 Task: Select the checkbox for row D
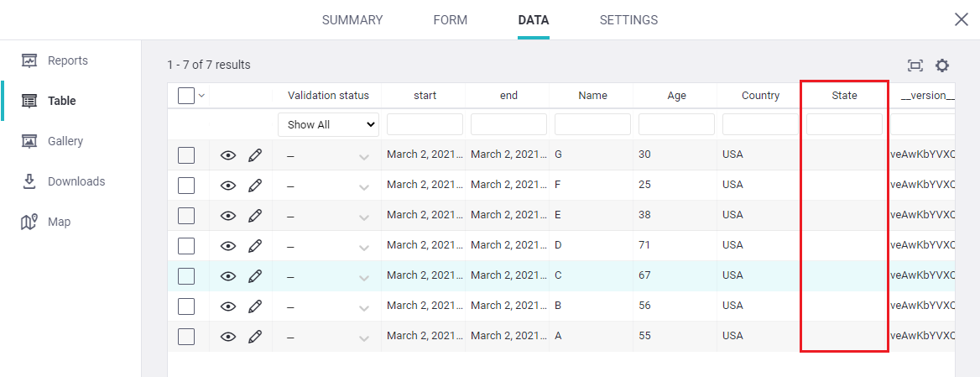click(186, 246)
